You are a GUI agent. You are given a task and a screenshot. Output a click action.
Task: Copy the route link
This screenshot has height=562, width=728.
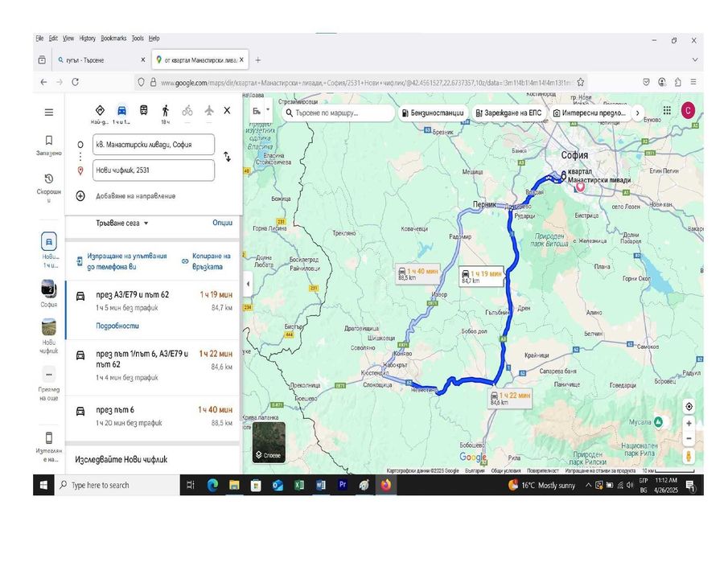pos(206,261)
